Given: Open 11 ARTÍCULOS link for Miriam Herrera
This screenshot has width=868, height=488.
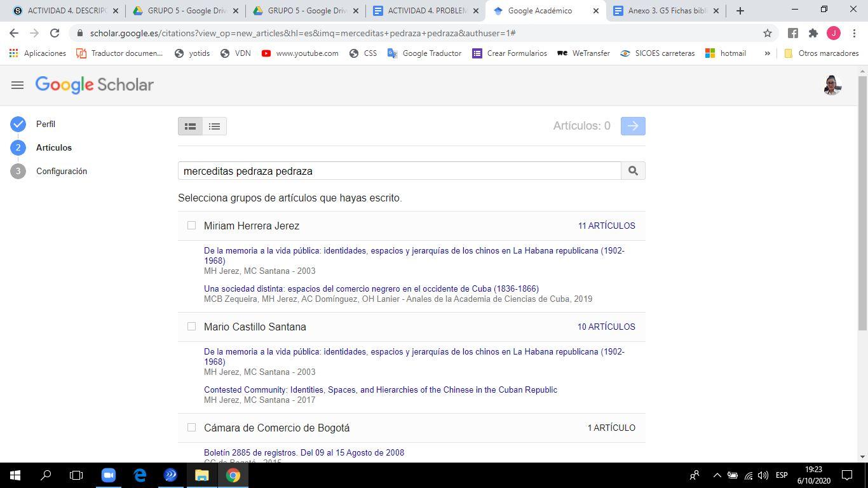Looking at the screenshot, I should pos(606,226).
